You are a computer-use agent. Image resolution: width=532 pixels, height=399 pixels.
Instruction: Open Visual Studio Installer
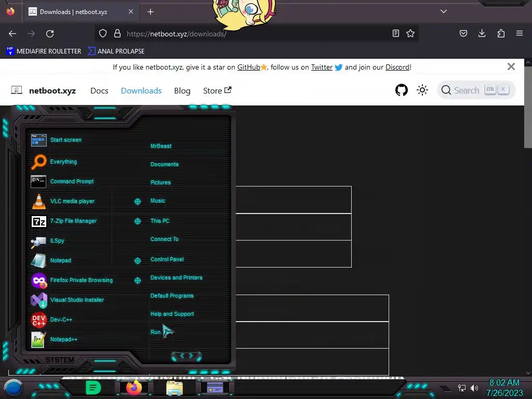coord(68,300)
